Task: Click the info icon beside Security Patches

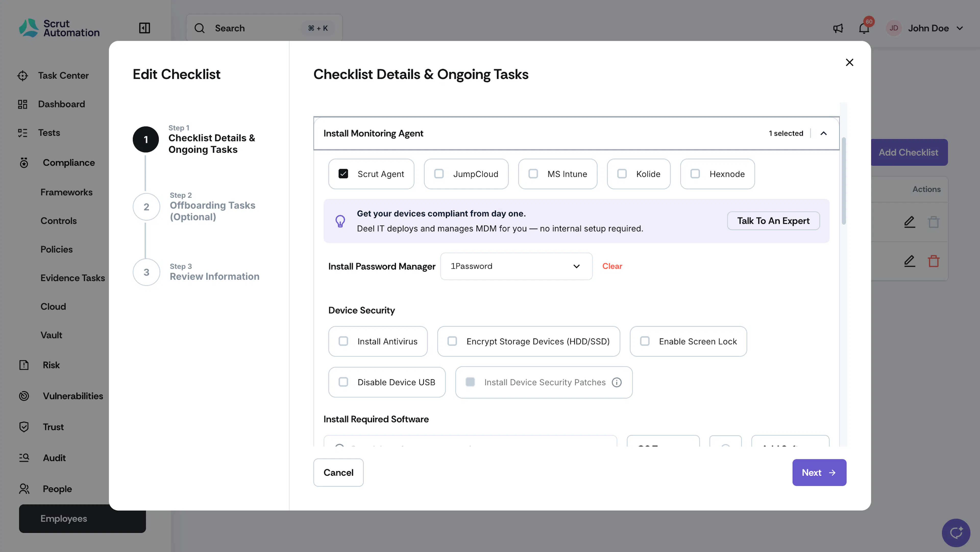Action: tap(617, 382)
